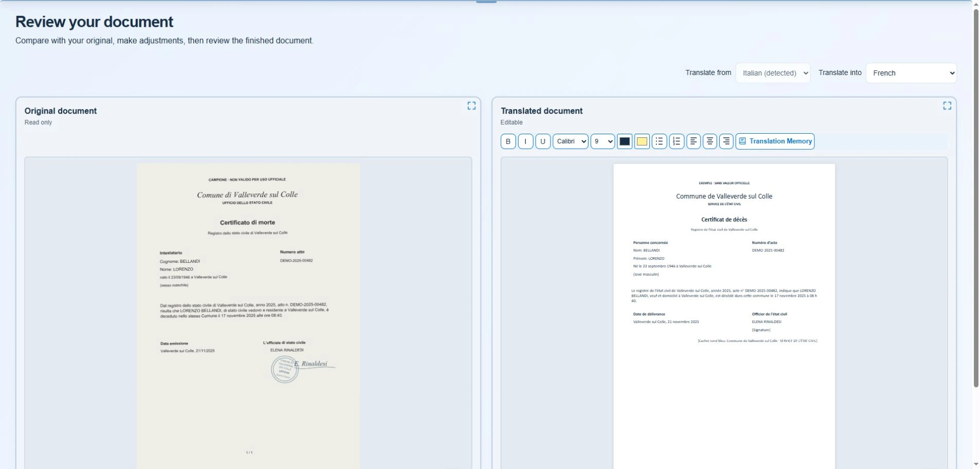Open Translation Memory
The width and height of the screenshot is (980, 469).
pyautogui.click(x=775, y=141)
